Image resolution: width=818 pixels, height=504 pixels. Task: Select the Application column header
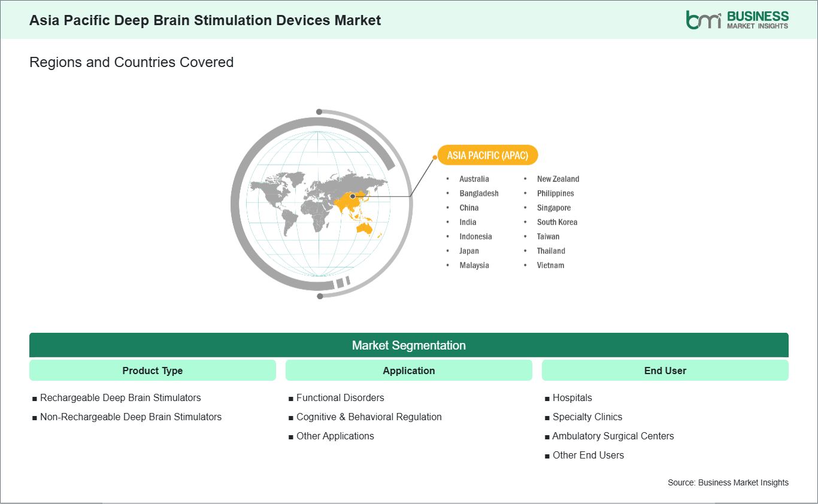click(x=409, y=371)
